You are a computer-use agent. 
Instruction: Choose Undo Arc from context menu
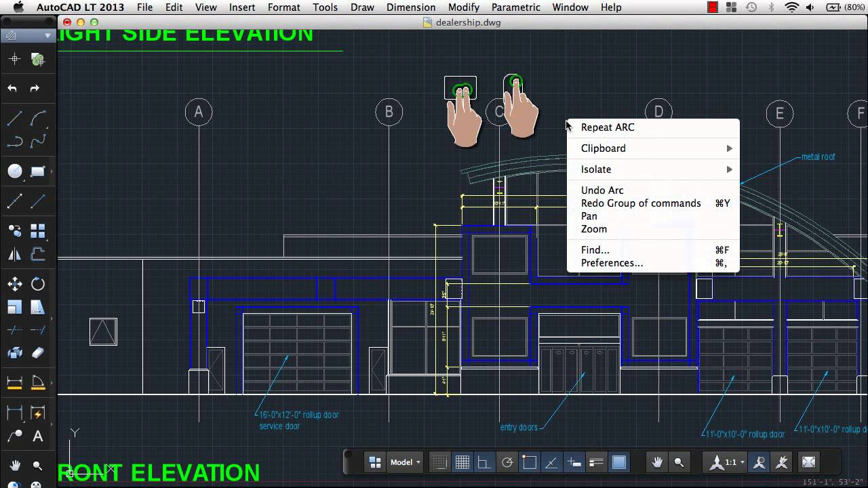pos(653,190)
